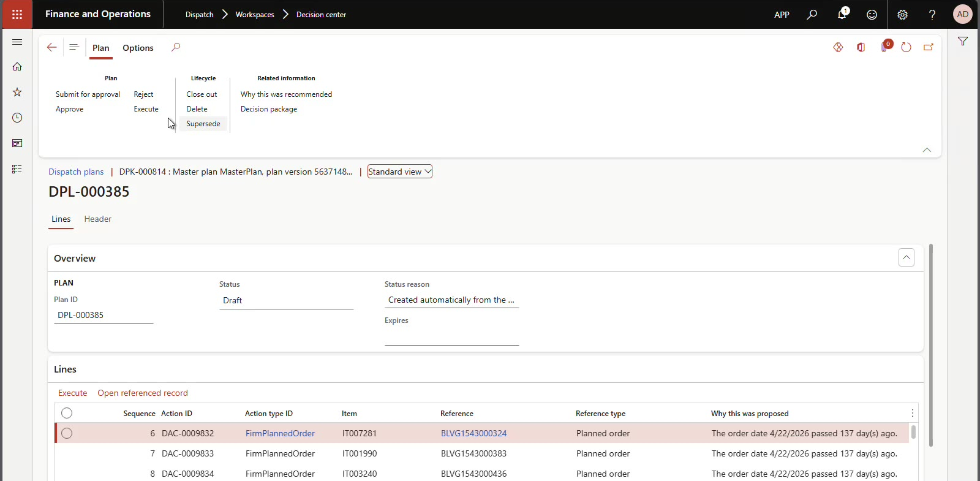Click Execute in the Lines toolbar
The height and width of the screenshot is (481, 980).
pos(72,393)
